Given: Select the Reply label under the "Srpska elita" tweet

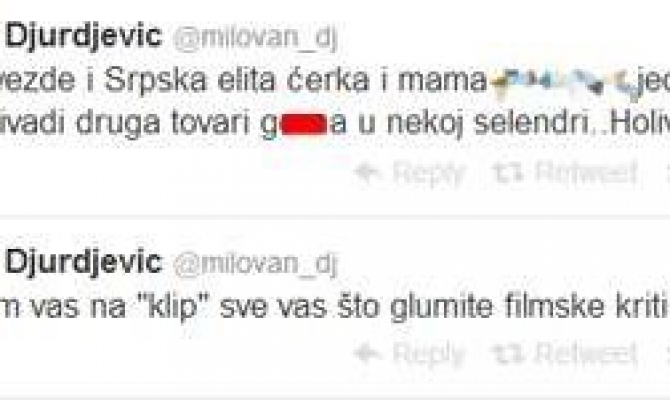Looking at the screenshot, I should coord(429,174).
